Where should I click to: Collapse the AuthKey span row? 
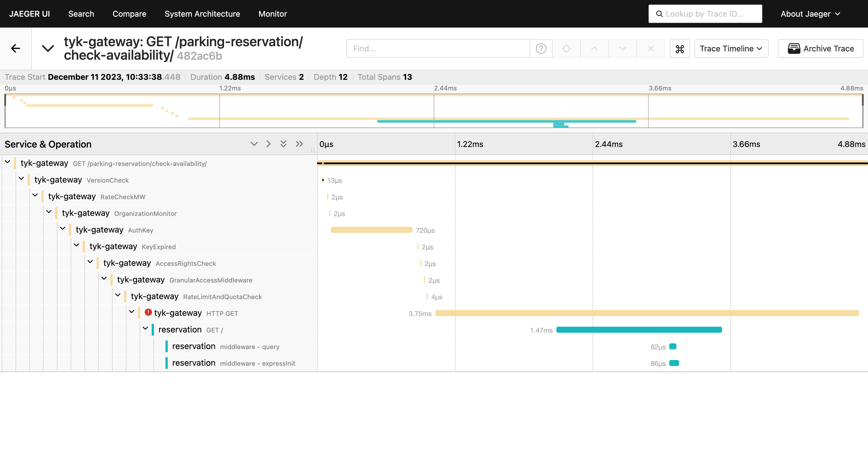(63, 229)
